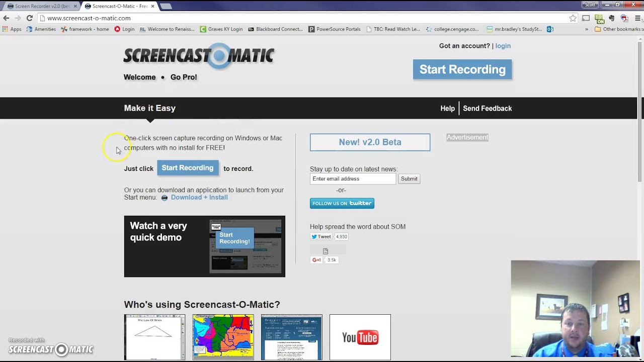The height and width of the screenshot is (362, 644).
Task: Select the Make it Easy tab
Action: [150, 108]
